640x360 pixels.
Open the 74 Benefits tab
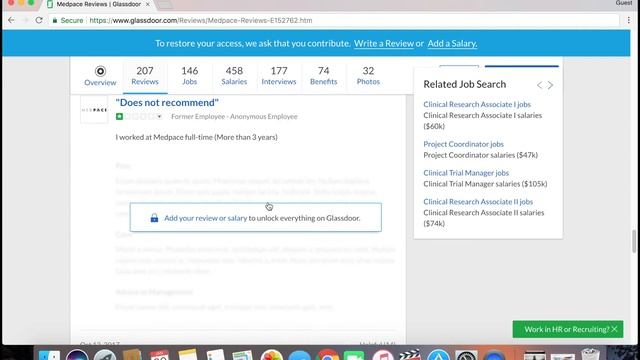tap(323, 76)
